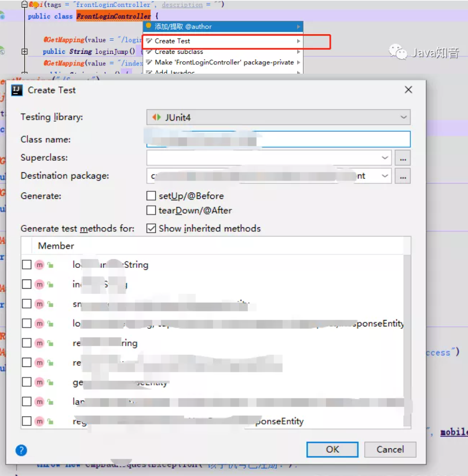Viewport: 468px width, 476px height.
Task: Click the JUnit4 library icon
Action: [156, 117]
